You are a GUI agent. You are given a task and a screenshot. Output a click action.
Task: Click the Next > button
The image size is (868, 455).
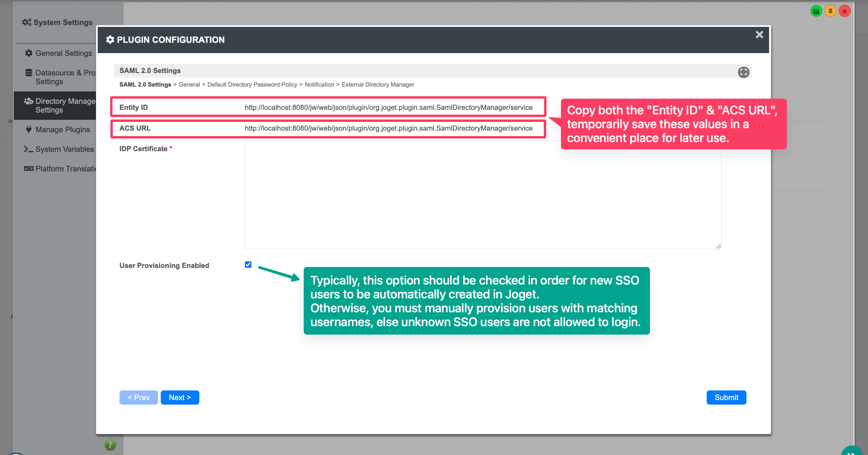179,397
